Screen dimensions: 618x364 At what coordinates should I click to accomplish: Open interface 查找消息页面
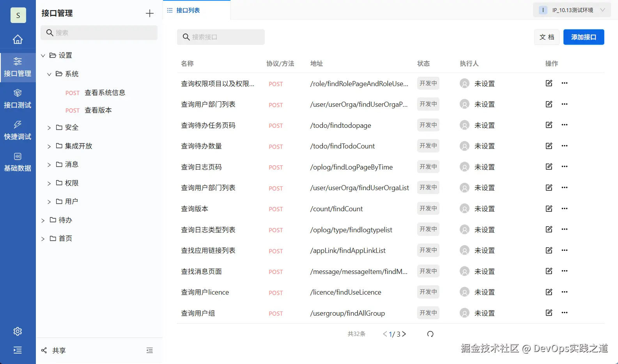point(202,271)
